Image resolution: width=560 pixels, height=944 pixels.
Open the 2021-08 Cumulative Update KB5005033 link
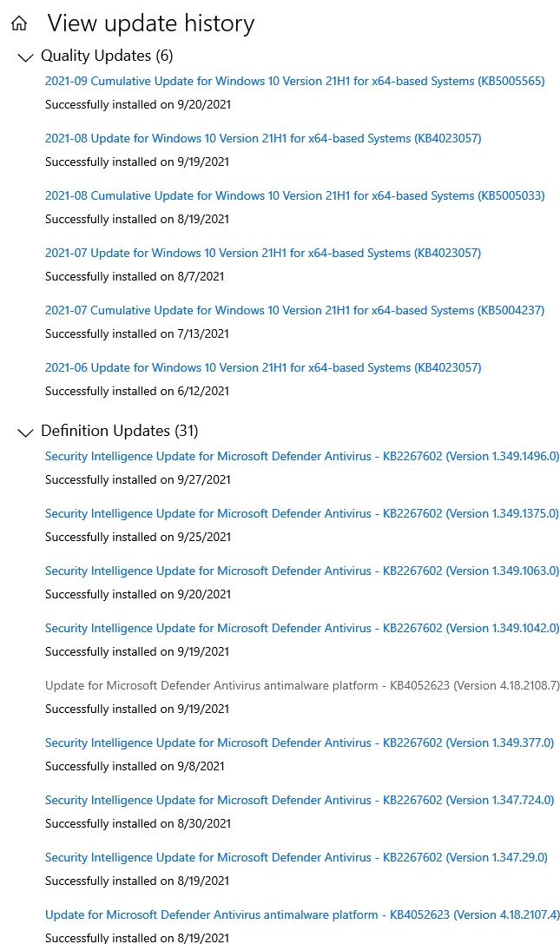click(294, 196)
